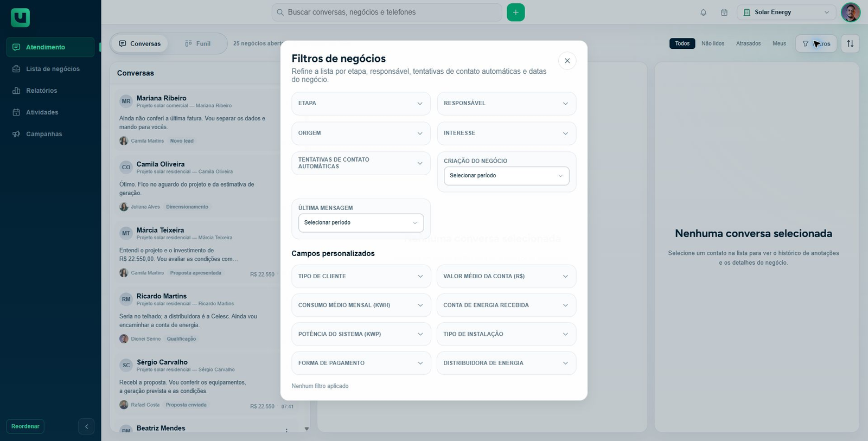The width and height of the screenshot is (868, 441).
Task: Collapse the sidebar with chevron button
Action: [x=86, y=426]
